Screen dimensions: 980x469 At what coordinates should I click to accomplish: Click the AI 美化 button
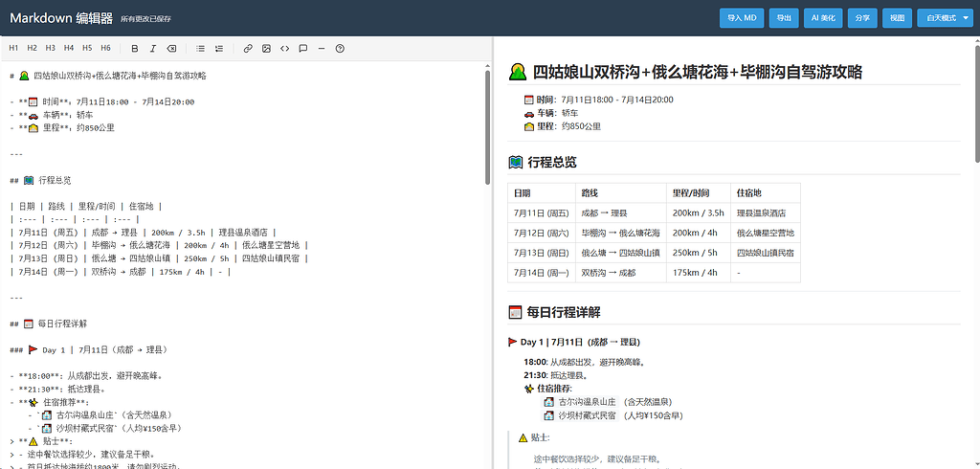point(823,18)
